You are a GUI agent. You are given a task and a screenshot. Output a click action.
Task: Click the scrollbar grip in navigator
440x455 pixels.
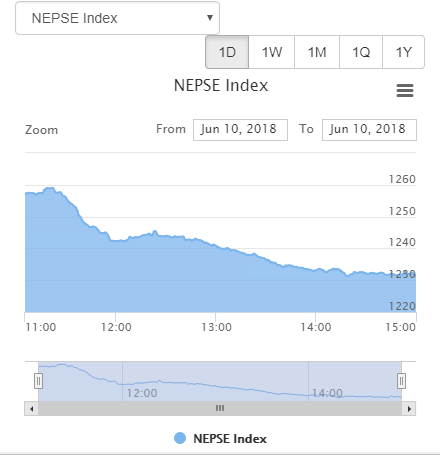click(x=220, y=408)
